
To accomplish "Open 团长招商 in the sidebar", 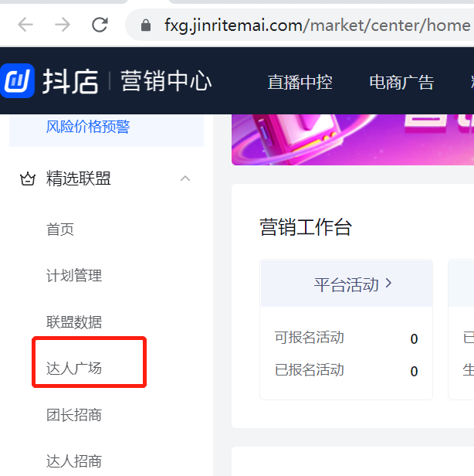I will pyautogui.click(x=74, y=415).
